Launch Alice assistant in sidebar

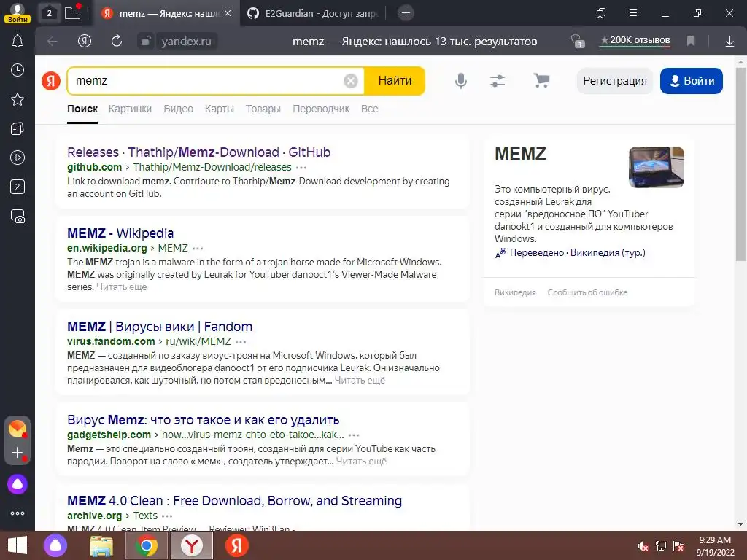(18, 484)
